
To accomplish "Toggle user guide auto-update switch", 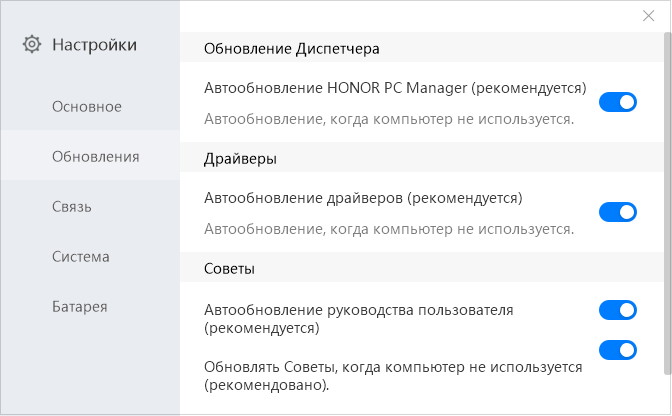I will coord(618,310).
